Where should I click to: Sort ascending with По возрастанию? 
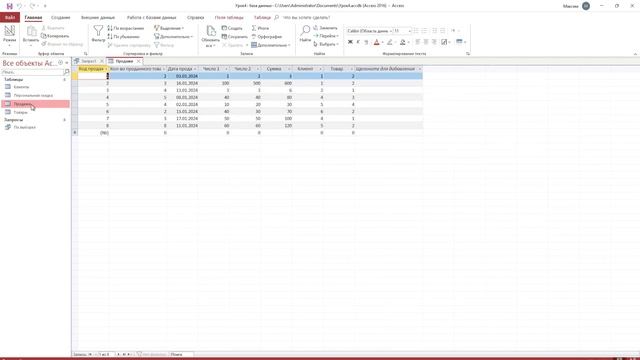pyautogui.click(x=126, y=28)
